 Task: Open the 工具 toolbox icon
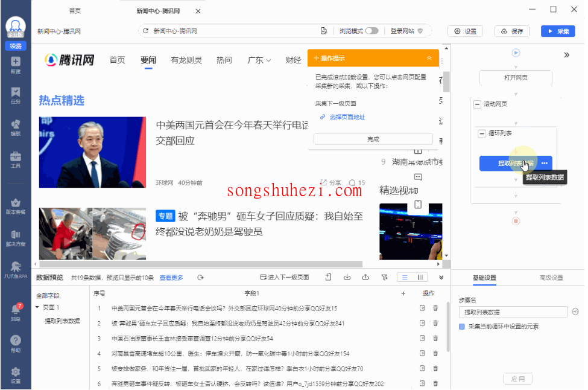[x=15, y=159]
